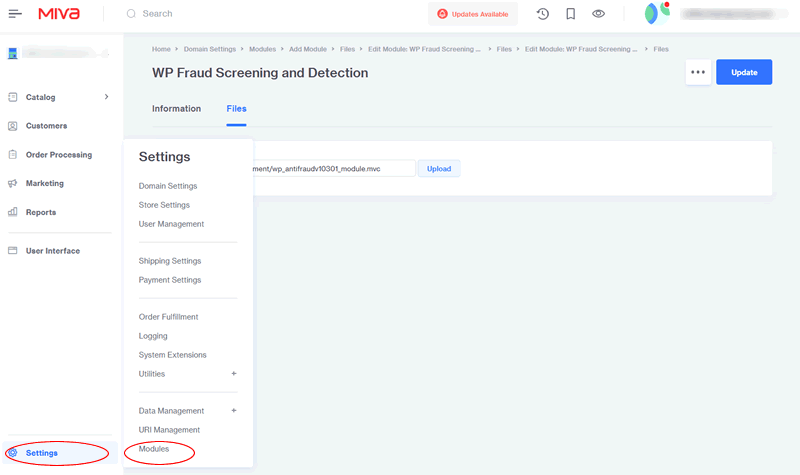
Task: Open the bookmarks icon
Action: point(570,14)
